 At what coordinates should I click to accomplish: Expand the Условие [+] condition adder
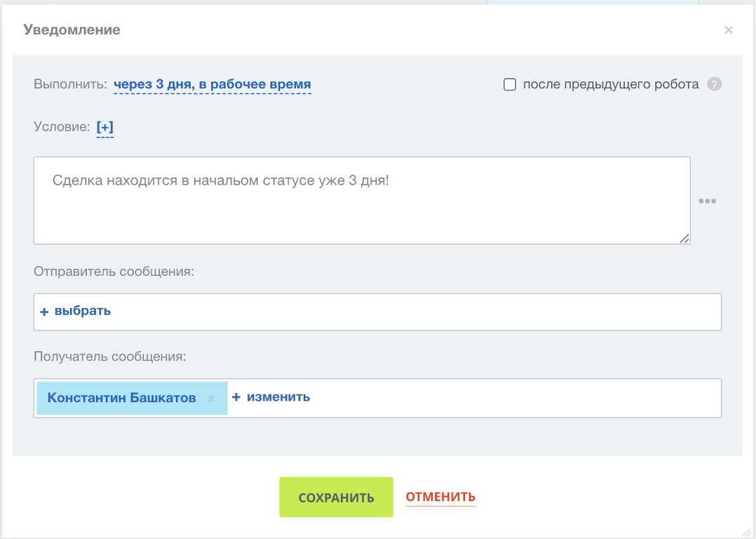point(105,127)
